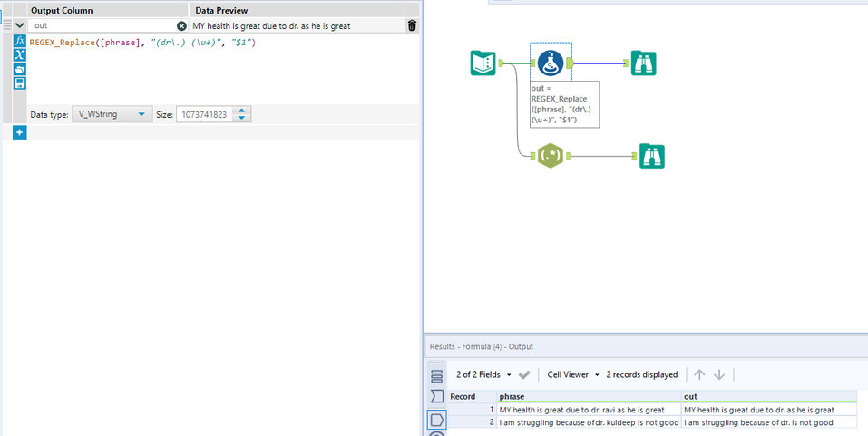Open the Data type V_WString dropdown

pyautogui.click(x=112, y=114)
